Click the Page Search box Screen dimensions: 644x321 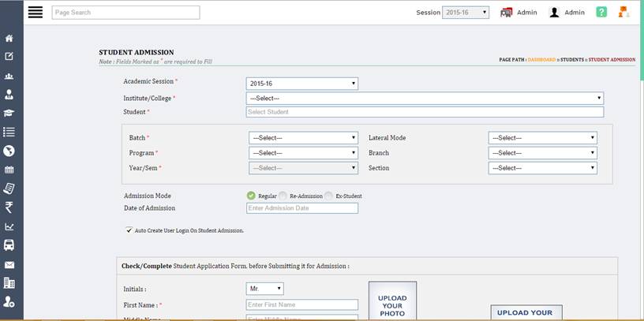(125, 13)
